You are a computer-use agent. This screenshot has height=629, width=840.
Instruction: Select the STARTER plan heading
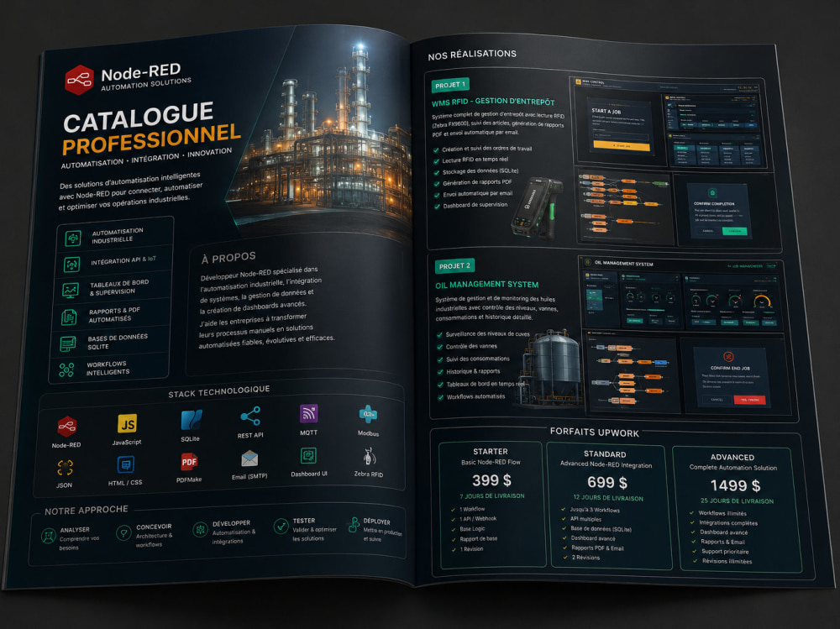click(x=491, y=452)
